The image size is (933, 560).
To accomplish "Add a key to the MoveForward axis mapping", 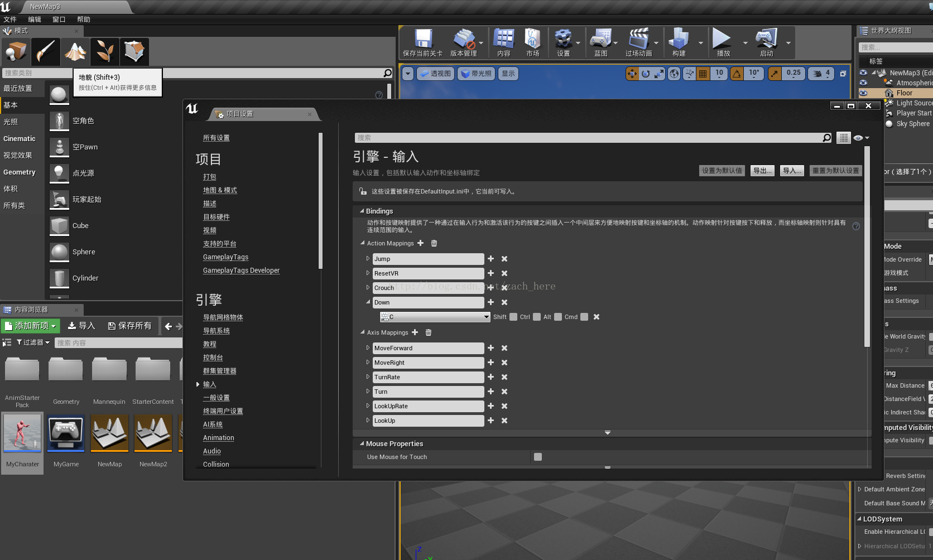I will (x=491, y=348).
